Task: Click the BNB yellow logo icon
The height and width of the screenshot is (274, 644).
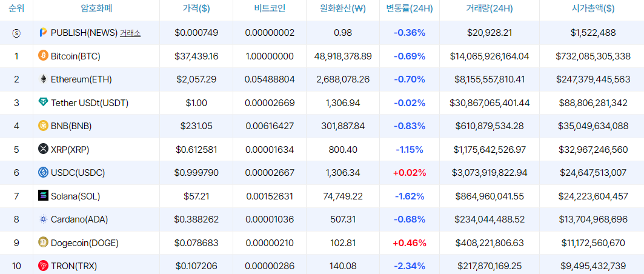Action: point(43,125)
